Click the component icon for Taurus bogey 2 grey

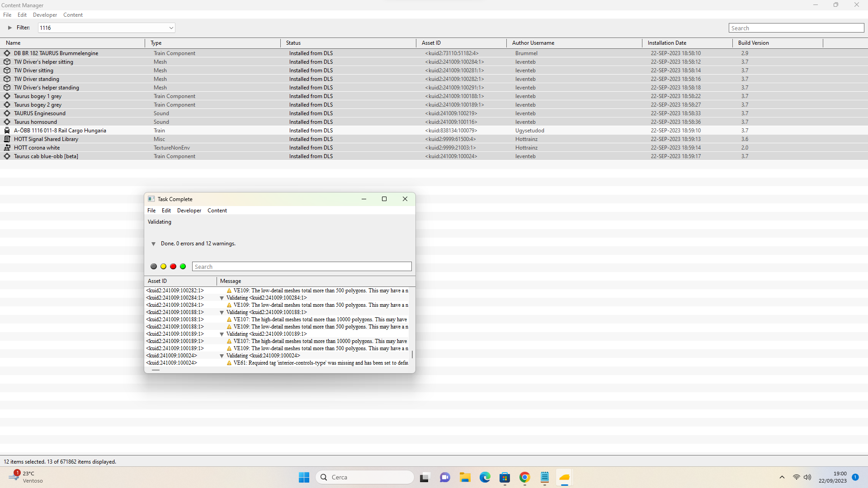(x=7, y=105)
